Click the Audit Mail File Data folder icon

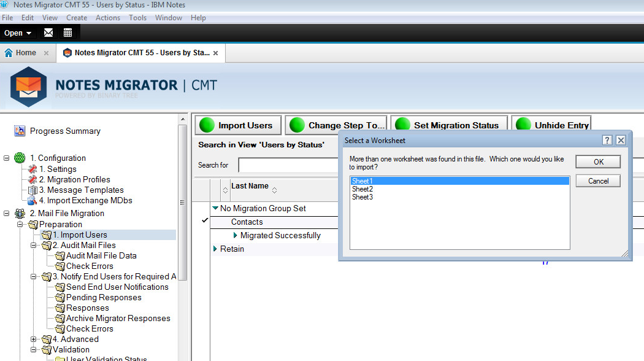pyautogui.click(x=60, y=256)
